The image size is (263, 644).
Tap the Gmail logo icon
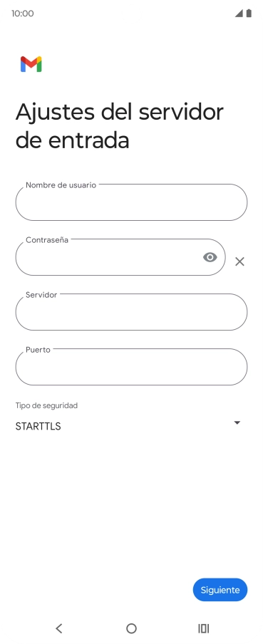[31, 64]
